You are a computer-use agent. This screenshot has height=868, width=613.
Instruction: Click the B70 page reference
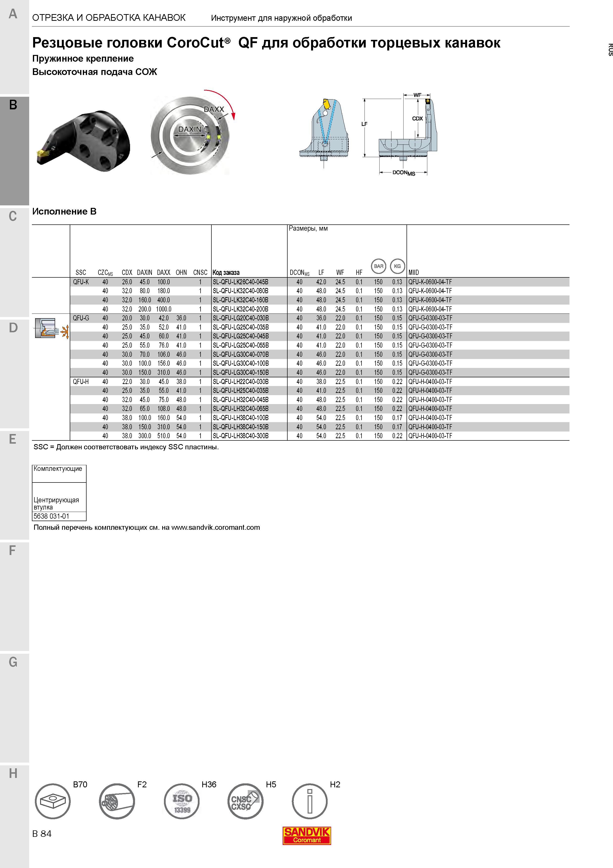coord(80,784)
